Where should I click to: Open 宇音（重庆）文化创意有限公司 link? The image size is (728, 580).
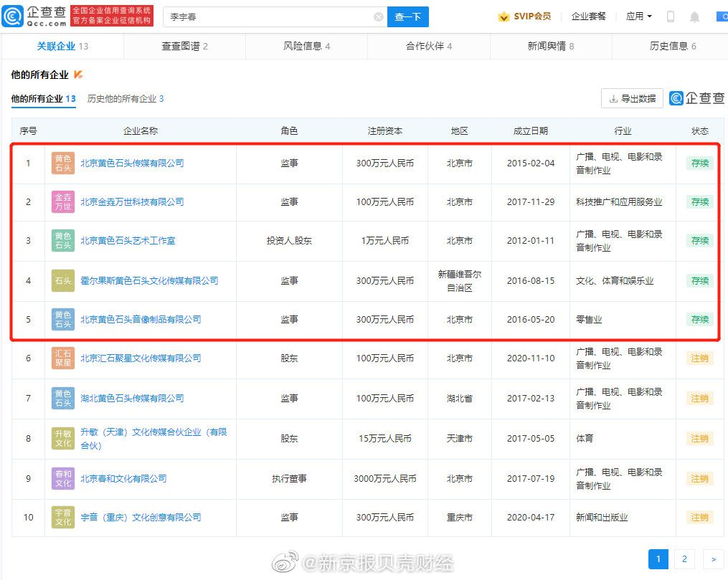[141, 518]
